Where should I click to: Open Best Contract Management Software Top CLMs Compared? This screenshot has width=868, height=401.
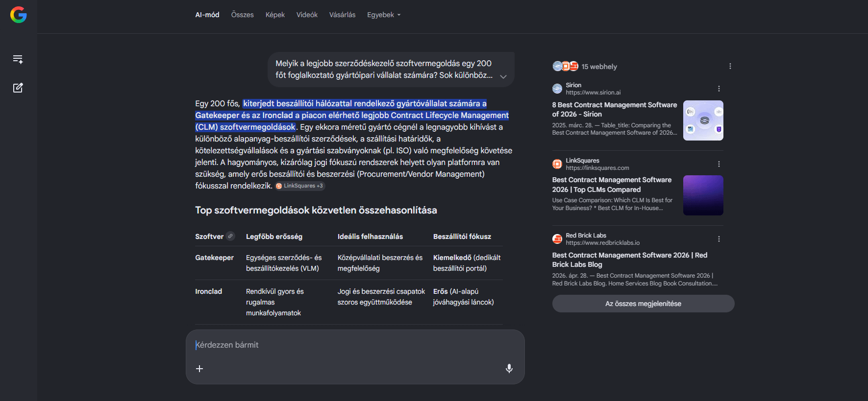[612, 185]
